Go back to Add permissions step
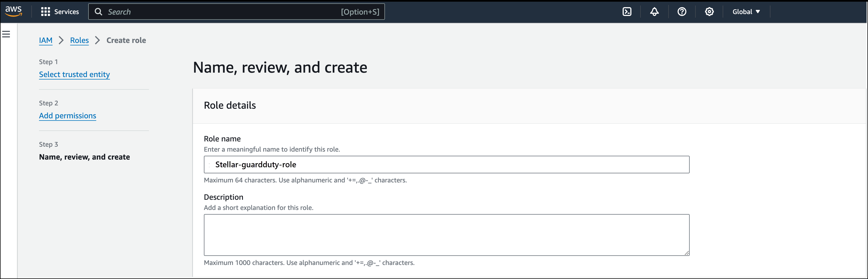868x279 pixels. [x=67, y=116]
